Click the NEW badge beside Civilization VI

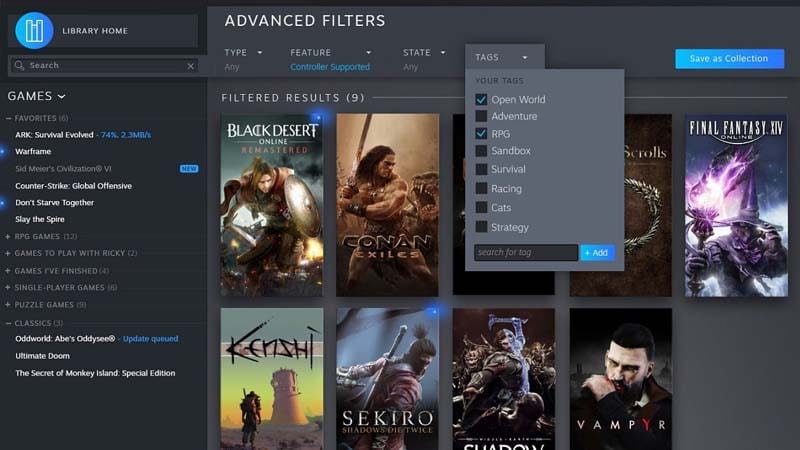point(188,169)
